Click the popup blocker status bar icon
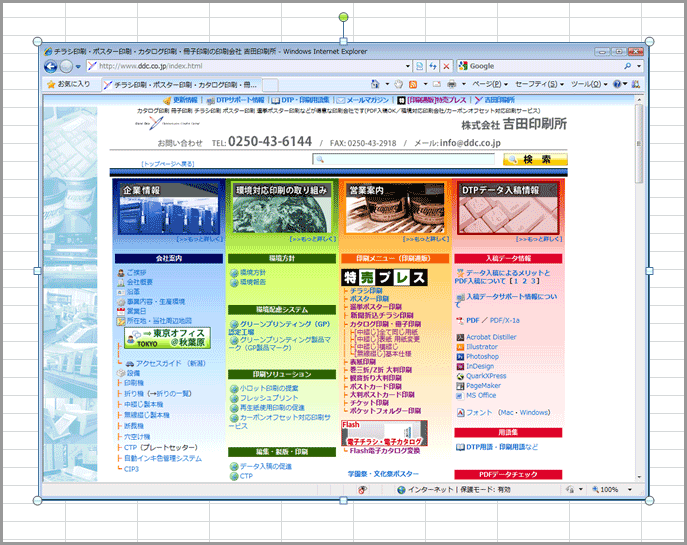This screenshot has width=687, height=545. click(363, 490)
